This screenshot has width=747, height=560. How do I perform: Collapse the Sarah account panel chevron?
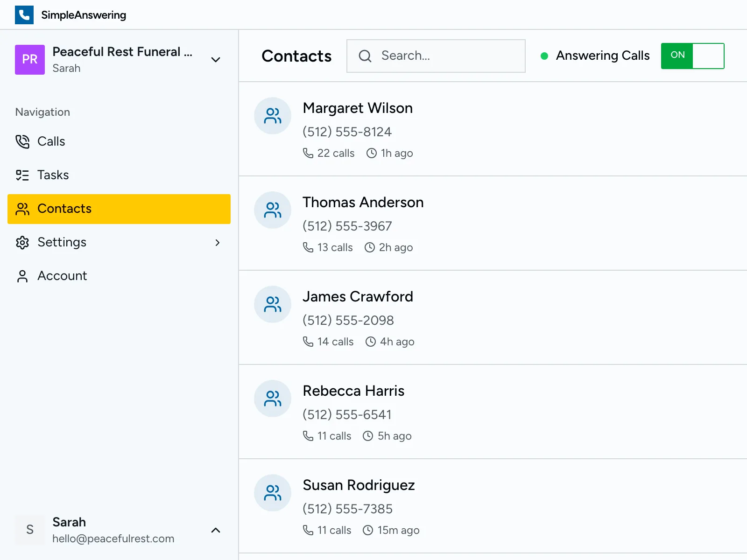click(x=216, y=530)
